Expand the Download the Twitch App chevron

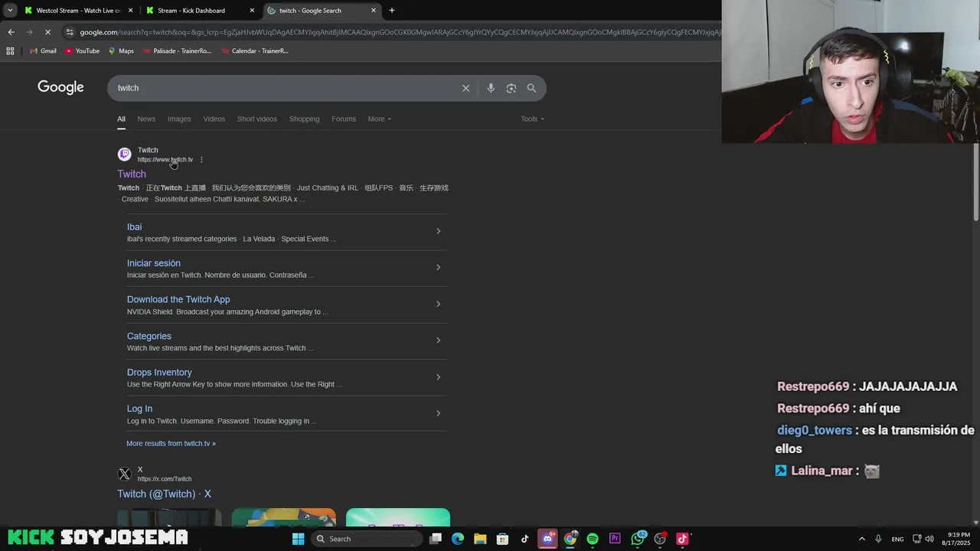coord(438,304)
